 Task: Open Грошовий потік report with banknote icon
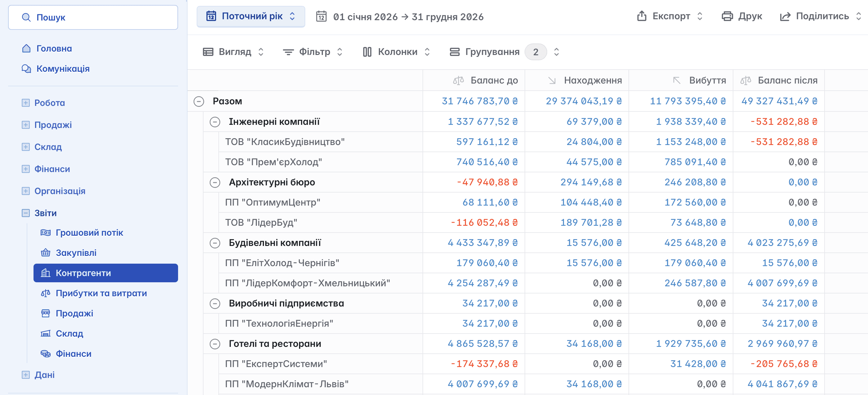click(46, 232)
